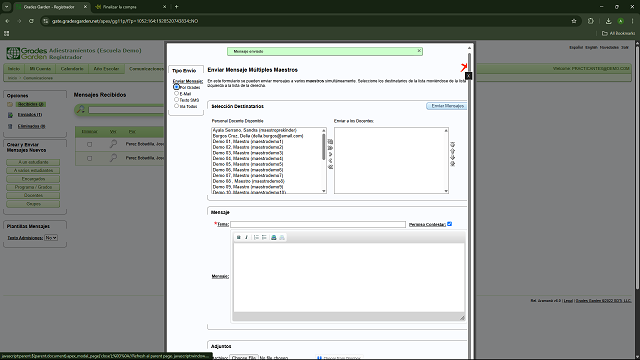640x360 pixels.
Task: Click the view magnifier in second message row
Action: point(113,158)
